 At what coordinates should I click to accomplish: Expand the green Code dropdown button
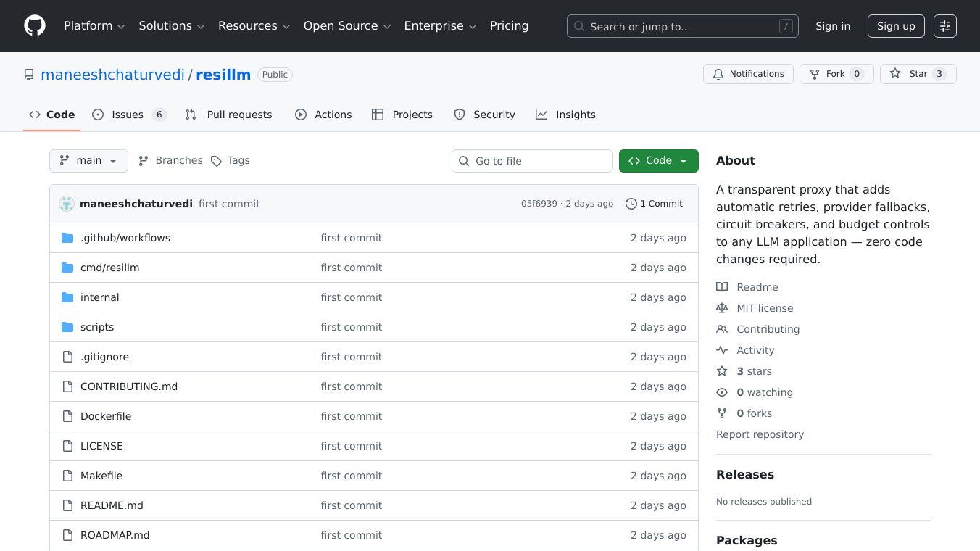(658, 161)
